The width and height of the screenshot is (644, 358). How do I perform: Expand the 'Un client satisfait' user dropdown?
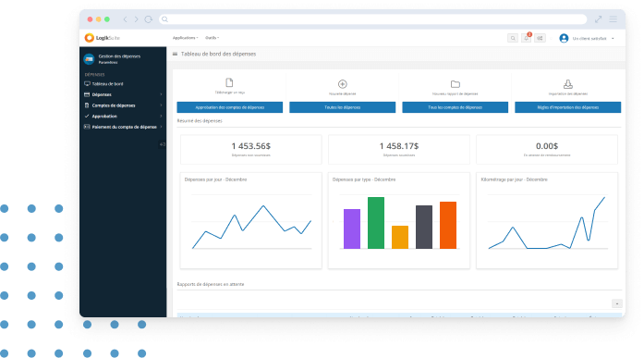(x=593, y=38)
